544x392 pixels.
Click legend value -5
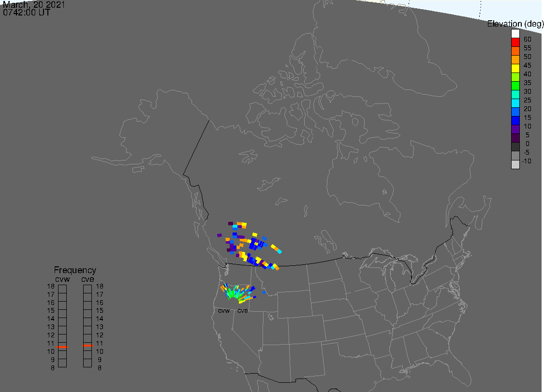[527, 152]
